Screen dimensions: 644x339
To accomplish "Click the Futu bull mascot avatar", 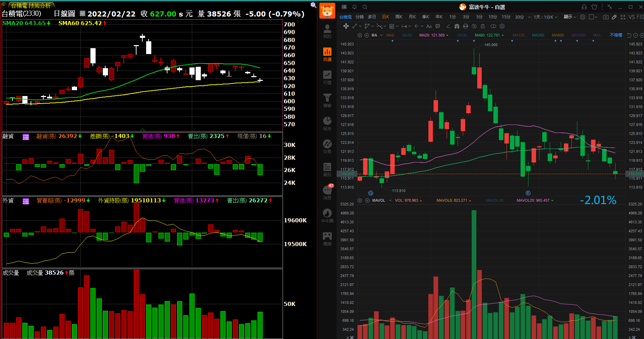I will [327, 11].
